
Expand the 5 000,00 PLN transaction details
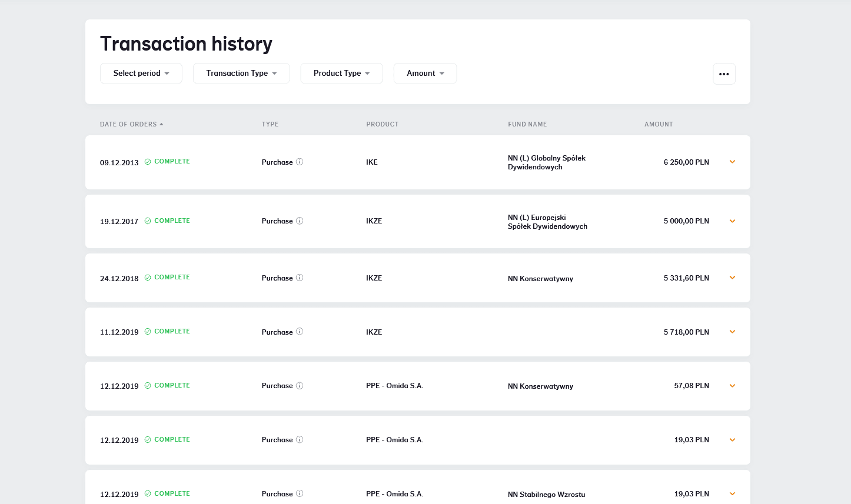coord(732,221)
